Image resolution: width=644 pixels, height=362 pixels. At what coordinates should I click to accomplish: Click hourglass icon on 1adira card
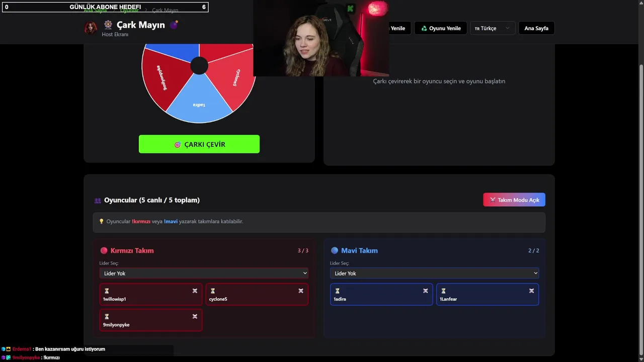coord(338,291)
